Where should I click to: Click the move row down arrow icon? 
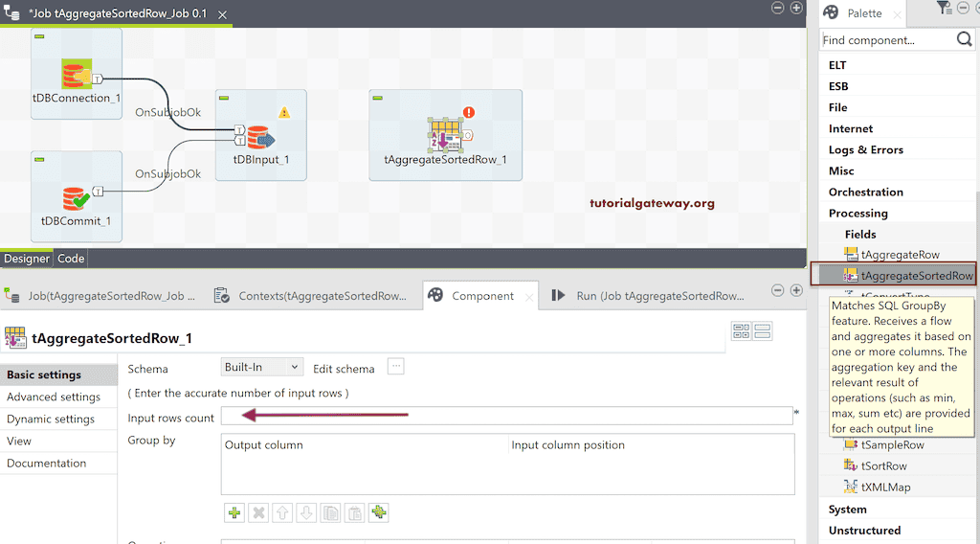306,512
